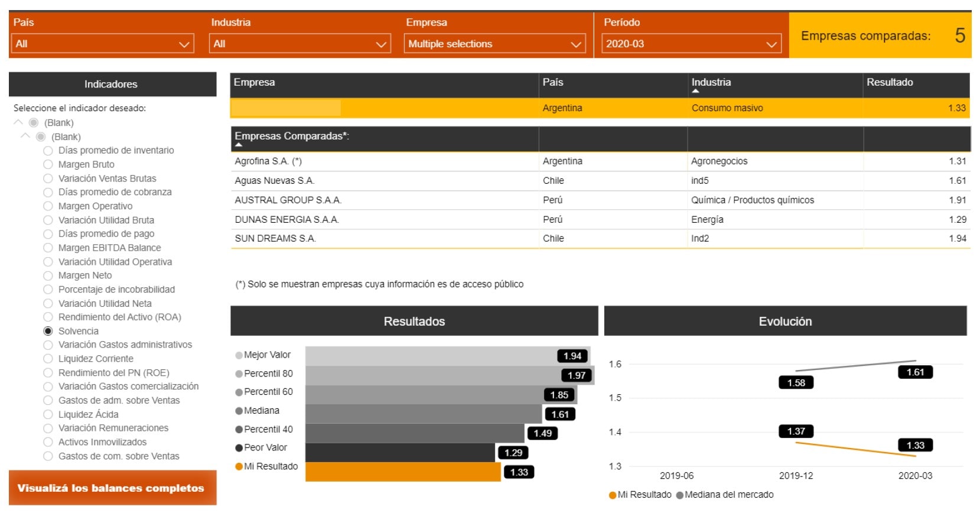Click the Percentil 80 bar in Resultados
The width and height of the screenshot is (980, 516).
[450, 375]
